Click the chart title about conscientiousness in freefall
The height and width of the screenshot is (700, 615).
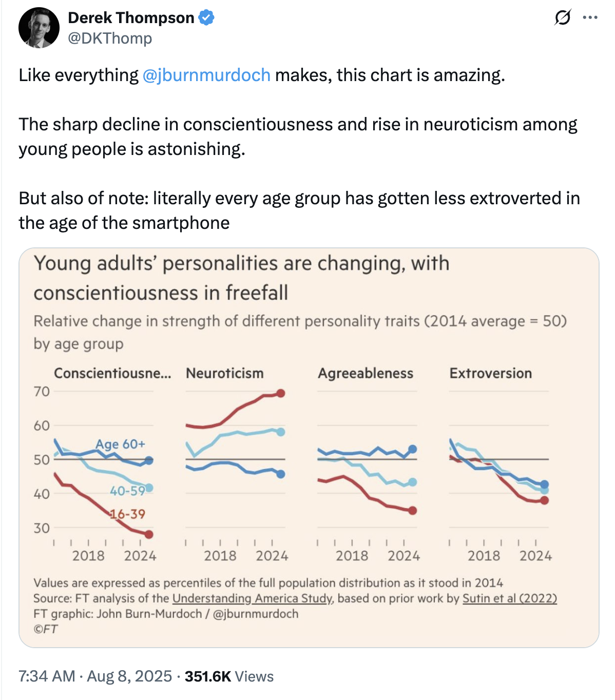click(x=241, y=278)
